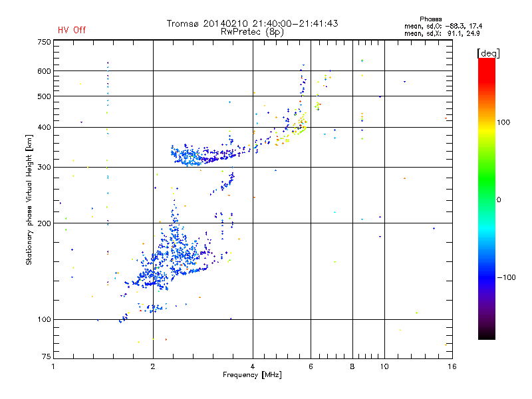The height and width of the screenshot is (399, 532).
Task: Click the 300 height axis label
Action: pyautogui.click(x=45, y=168)
